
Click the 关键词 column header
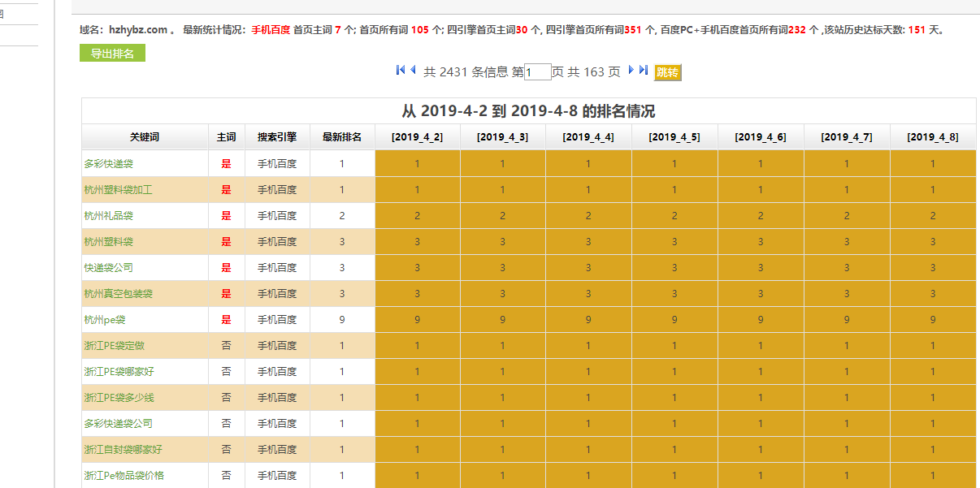click(145, 137)
